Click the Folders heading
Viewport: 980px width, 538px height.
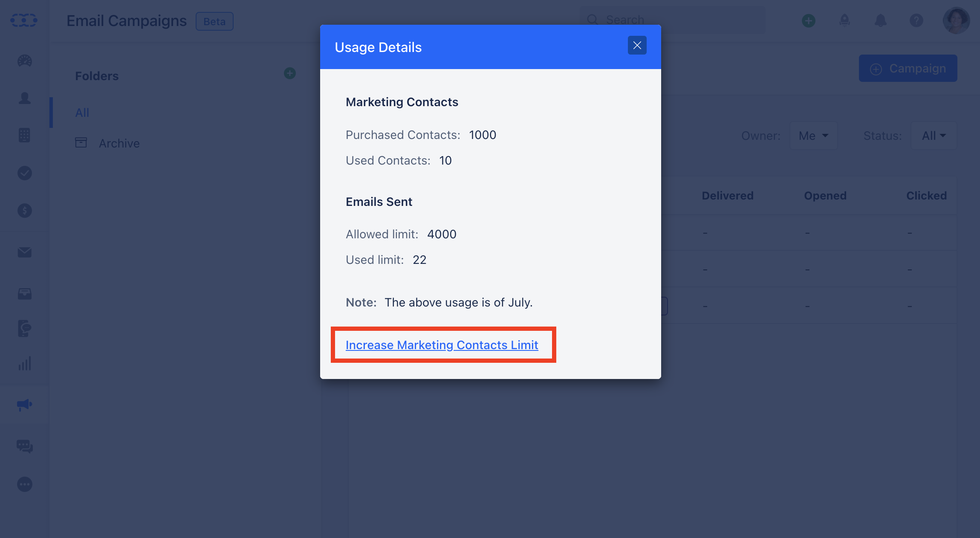97,76
